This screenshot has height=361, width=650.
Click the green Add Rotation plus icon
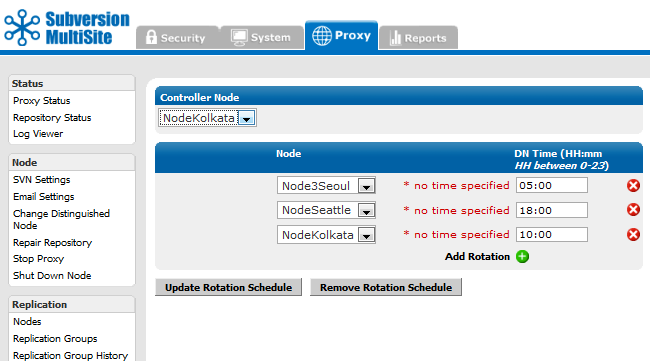point(522,257)
